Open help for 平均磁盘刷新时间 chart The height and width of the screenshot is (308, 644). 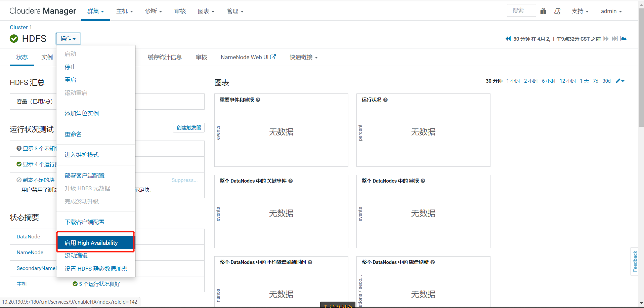coord(310,262)
